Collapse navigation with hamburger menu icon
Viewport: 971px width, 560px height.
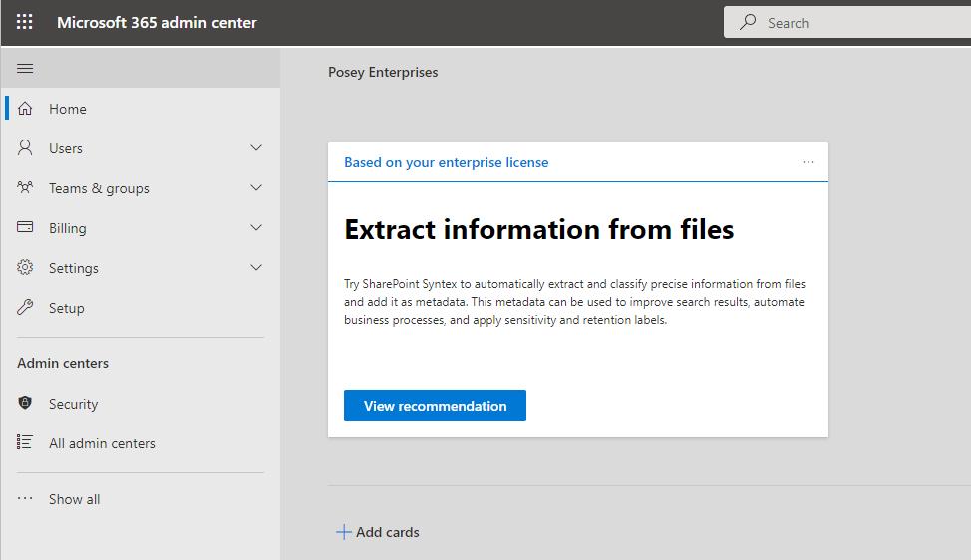25,68
